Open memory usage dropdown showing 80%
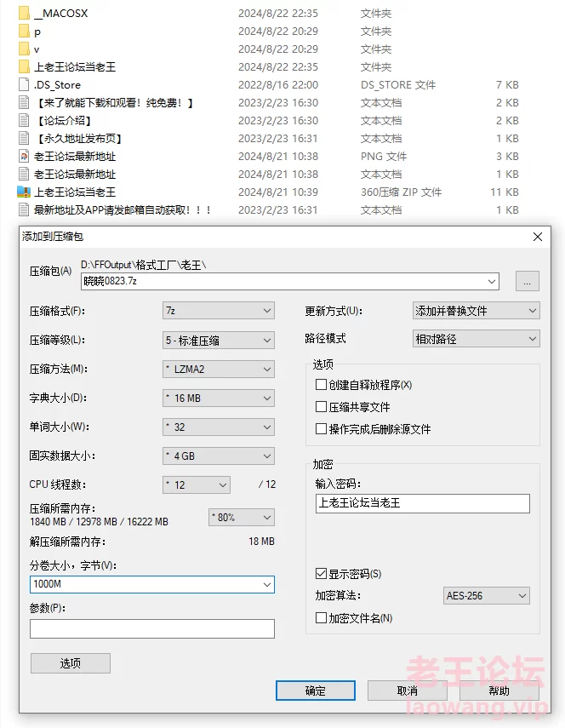Screen dimensions: 565x728 [x=241, y=517]
